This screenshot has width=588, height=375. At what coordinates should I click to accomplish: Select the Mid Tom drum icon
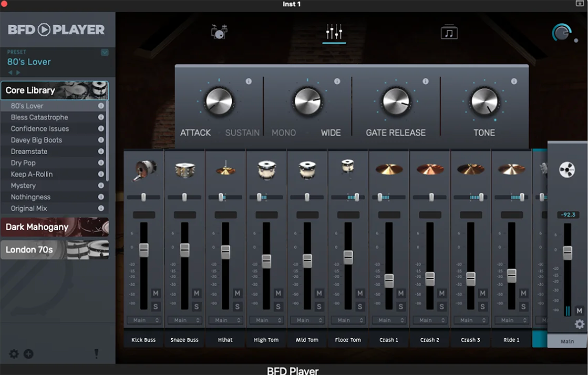307,170
